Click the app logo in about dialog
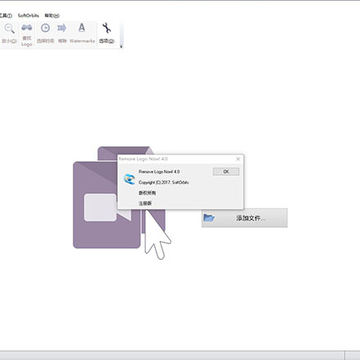360x360 pixels. pos(129,179)
